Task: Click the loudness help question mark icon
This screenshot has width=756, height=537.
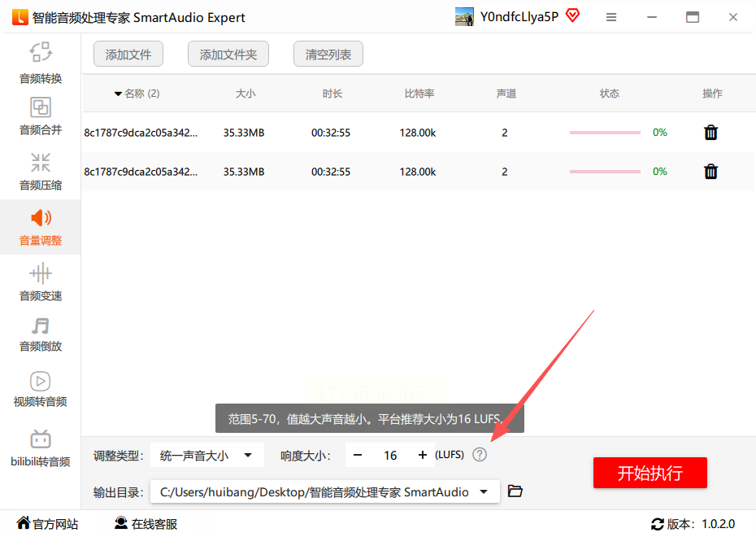Action: click(480, 455)
